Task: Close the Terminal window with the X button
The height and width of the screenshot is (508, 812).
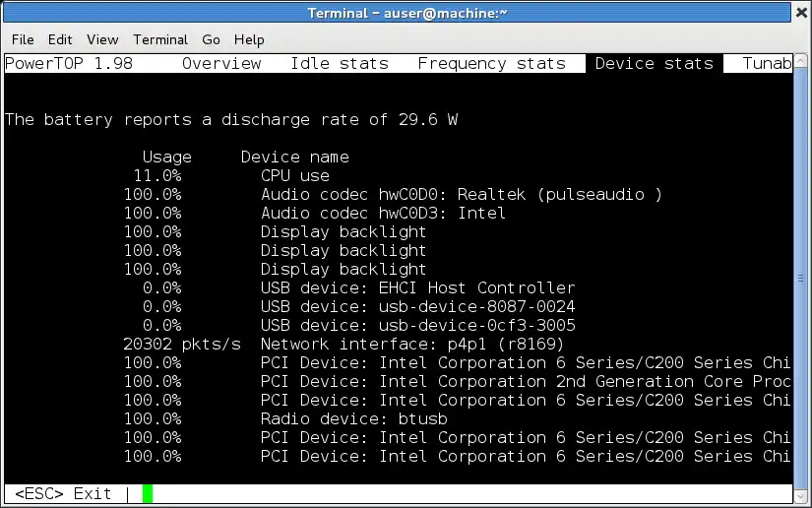Action: 801,13
